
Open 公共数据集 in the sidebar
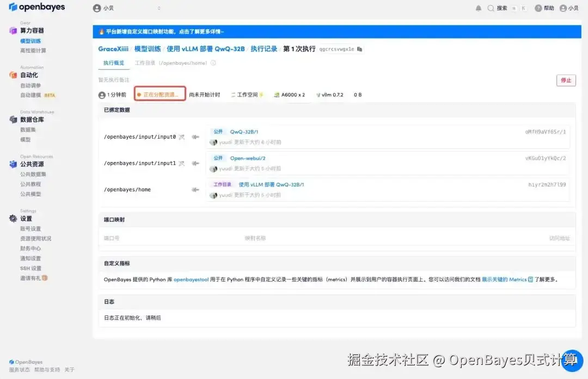(33, 174)
